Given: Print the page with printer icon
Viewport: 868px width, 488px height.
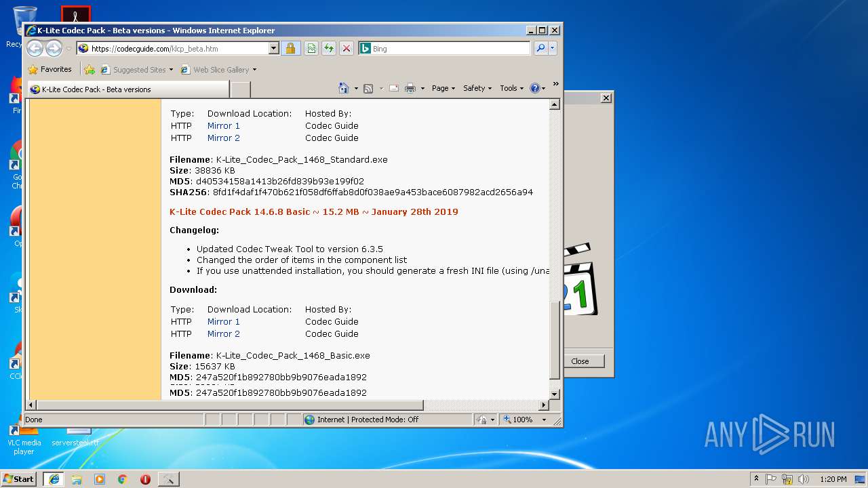Looking at the screenshot, I should pos(410,88).
